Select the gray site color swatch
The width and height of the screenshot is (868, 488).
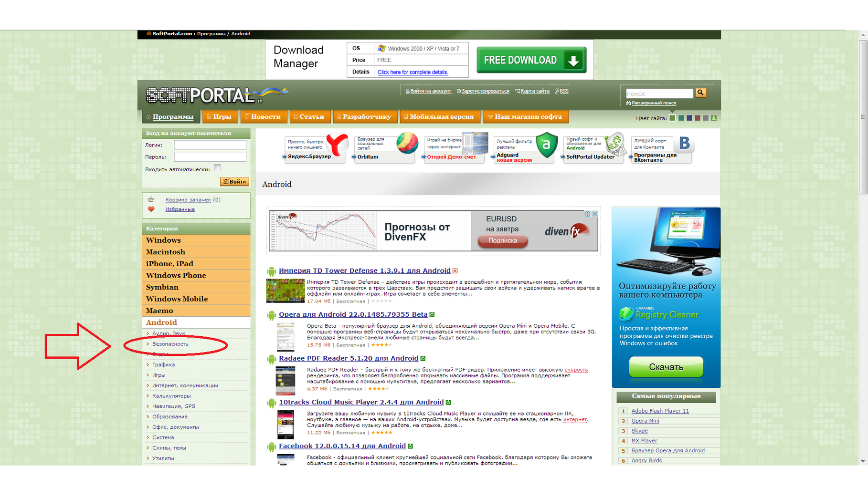[706, 118]
